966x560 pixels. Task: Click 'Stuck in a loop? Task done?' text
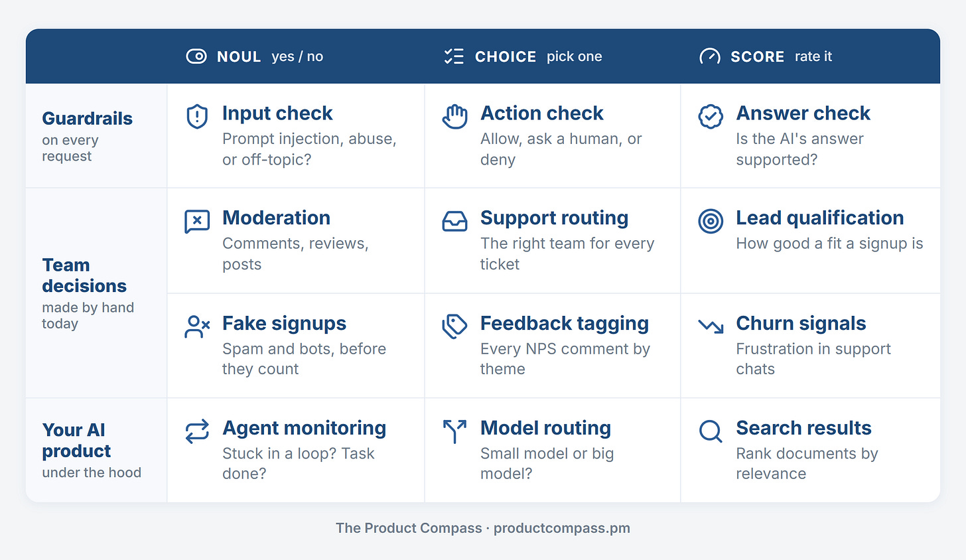click(299, 464)
